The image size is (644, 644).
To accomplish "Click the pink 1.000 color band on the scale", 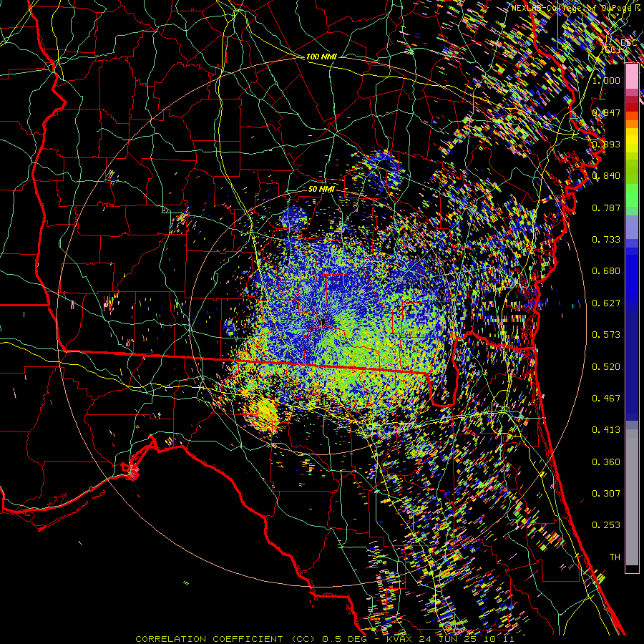I will click(x=632, y=77).
